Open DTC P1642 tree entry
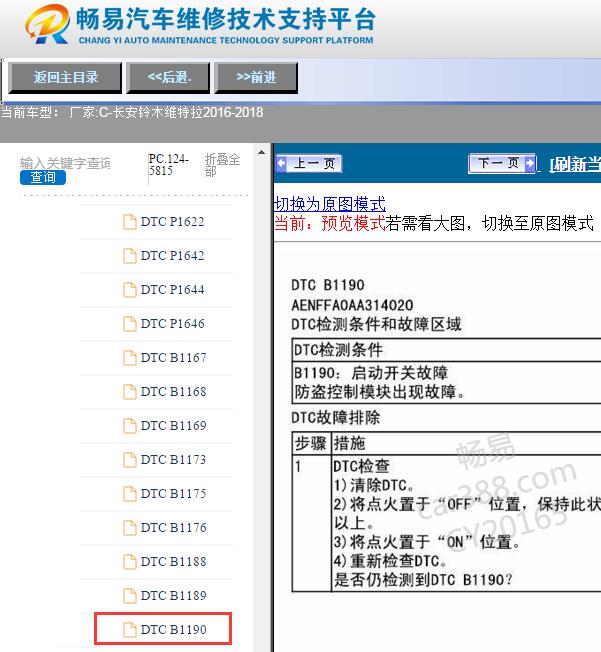Screen dimensions: 601x652 click(x=172, y=256)
